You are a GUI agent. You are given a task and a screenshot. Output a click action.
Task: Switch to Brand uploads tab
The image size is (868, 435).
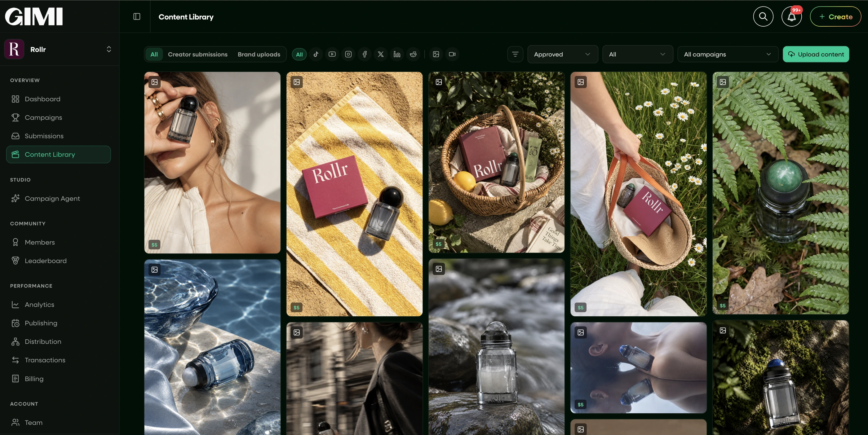pos(259,54)
